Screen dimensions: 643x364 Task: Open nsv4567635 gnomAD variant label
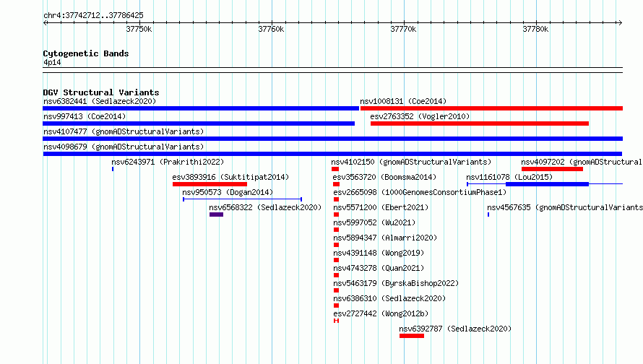tap(565, 207)
